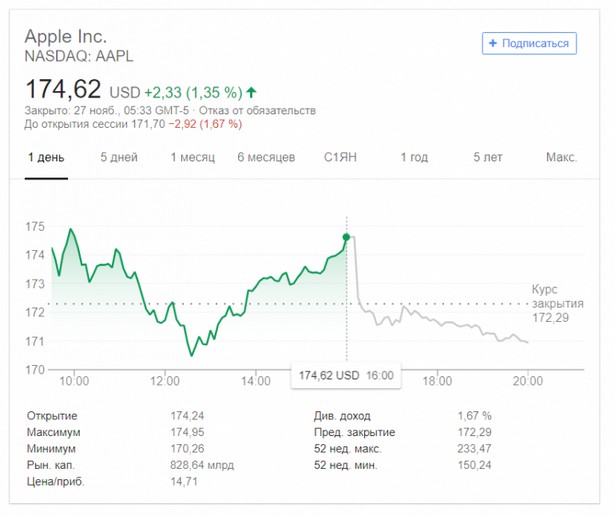Click the 174,62 USD 16:00 tooltip
The width and height of the screenshot is (615, 516).
point(346,376)
